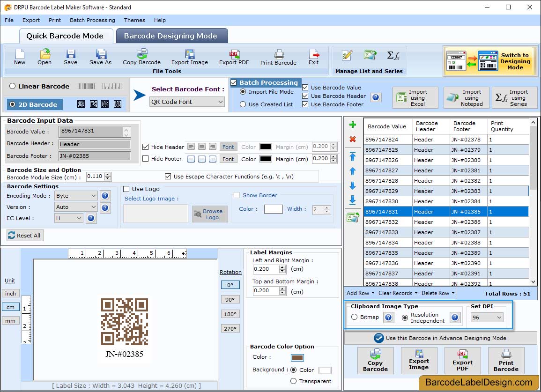Open help for Resolution Independent option
The width and height of the screenshot is (541, 392).
tap(455, 317)
